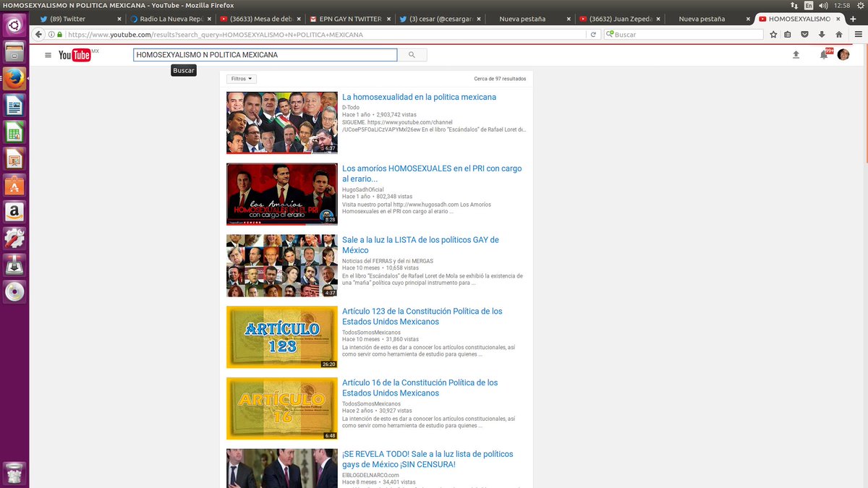This screenshot has width=868, height=488.
Task: Open the disk installer dock icon
Action: 14,265
